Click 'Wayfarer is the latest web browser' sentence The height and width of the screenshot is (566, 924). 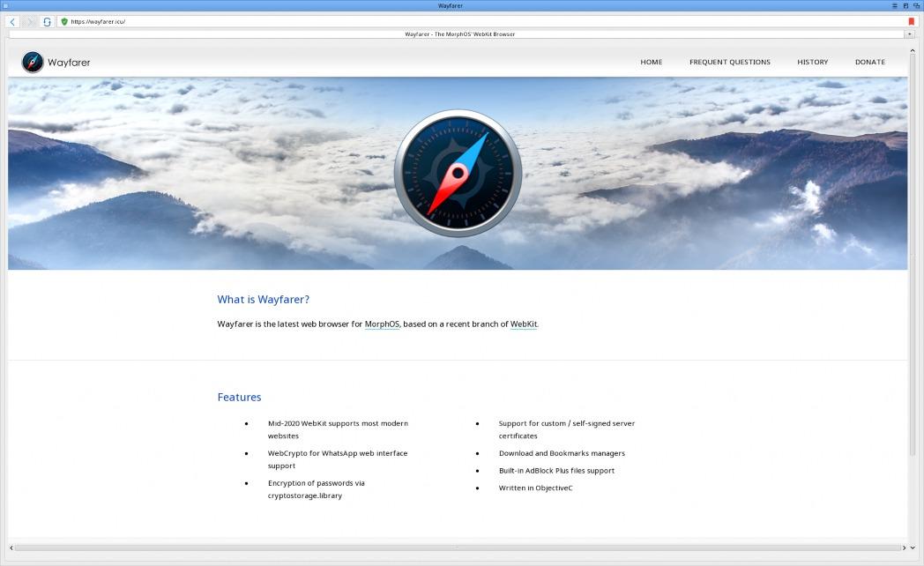[377, 324]
